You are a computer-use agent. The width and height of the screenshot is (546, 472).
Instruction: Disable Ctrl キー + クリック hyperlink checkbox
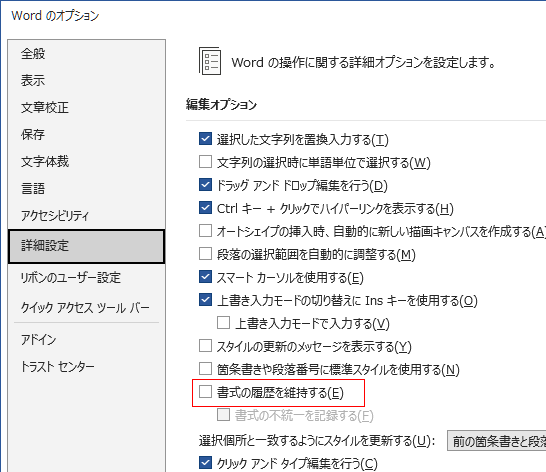[x=205, y=208]
